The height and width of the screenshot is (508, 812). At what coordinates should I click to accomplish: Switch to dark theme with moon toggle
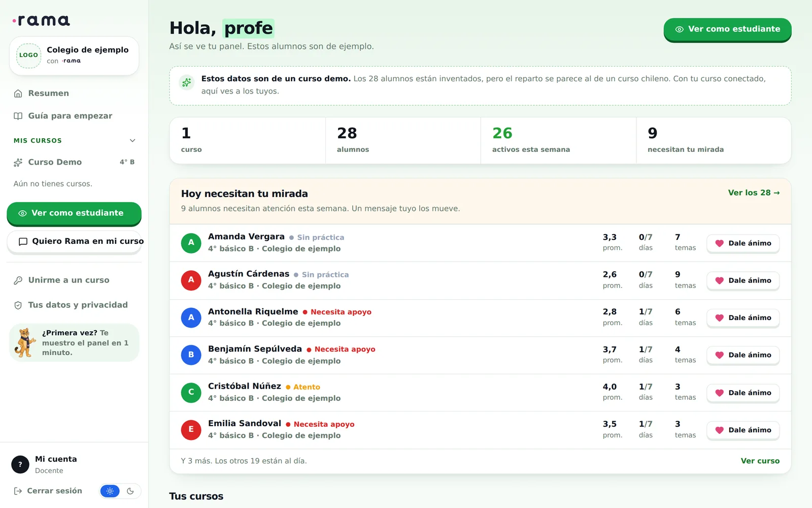click(130, 491)
